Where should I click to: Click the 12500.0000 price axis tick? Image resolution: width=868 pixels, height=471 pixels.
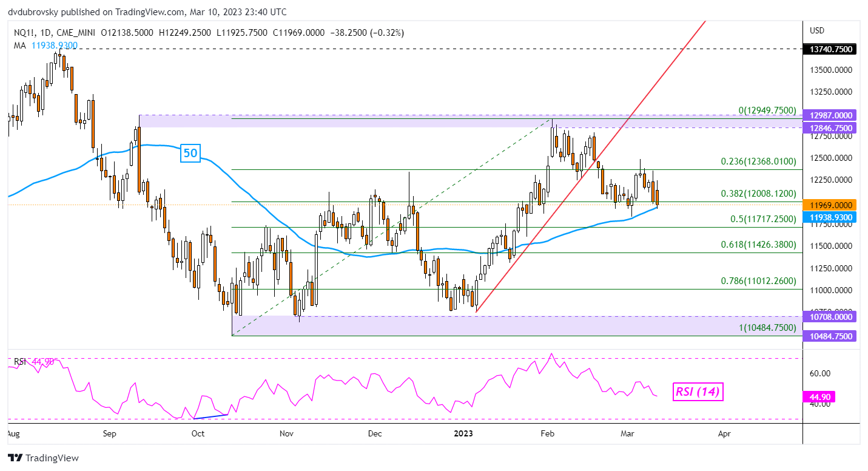[x=832, y=158]
